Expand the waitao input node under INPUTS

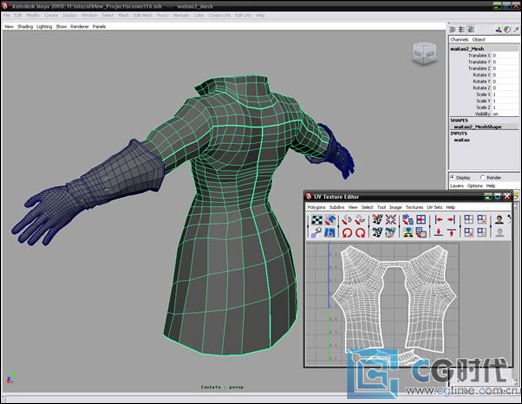coord(462,140)
